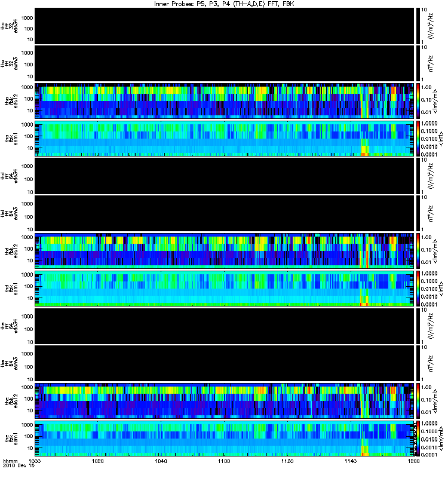Click inside the the fbk scm1 spectrogram

(x=224, y=439)
